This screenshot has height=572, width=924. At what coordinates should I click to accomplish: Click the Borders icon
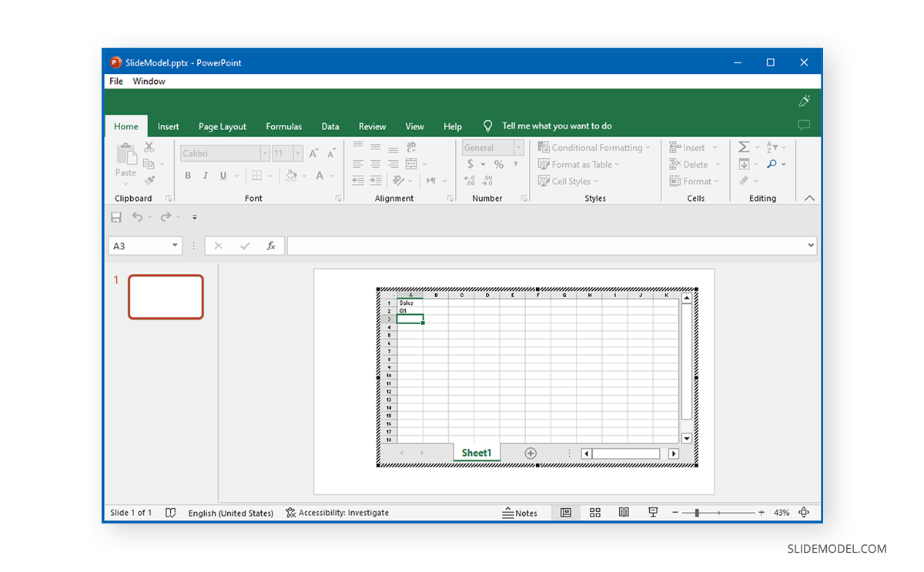point(257,176)
